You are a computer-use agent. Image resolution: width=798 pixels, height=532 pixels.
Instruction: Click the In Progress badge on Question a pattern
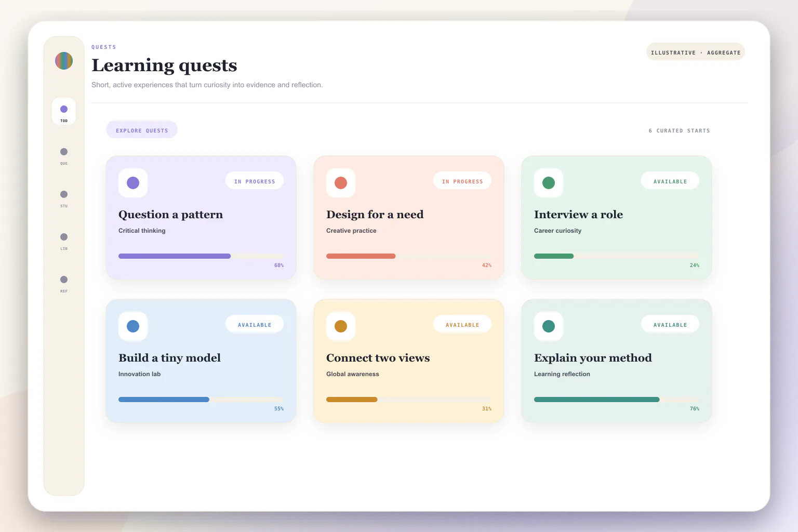pos(255,181)
